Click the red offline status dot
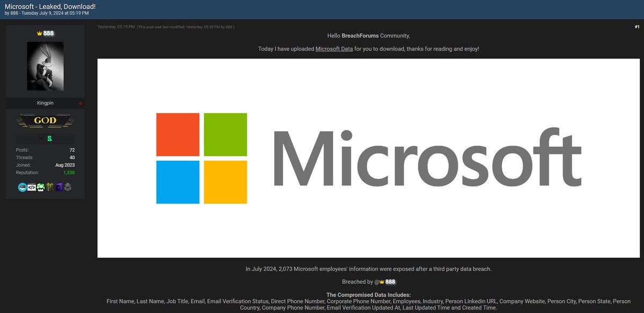Screen dimensions: 644x313 pos(80,103)
